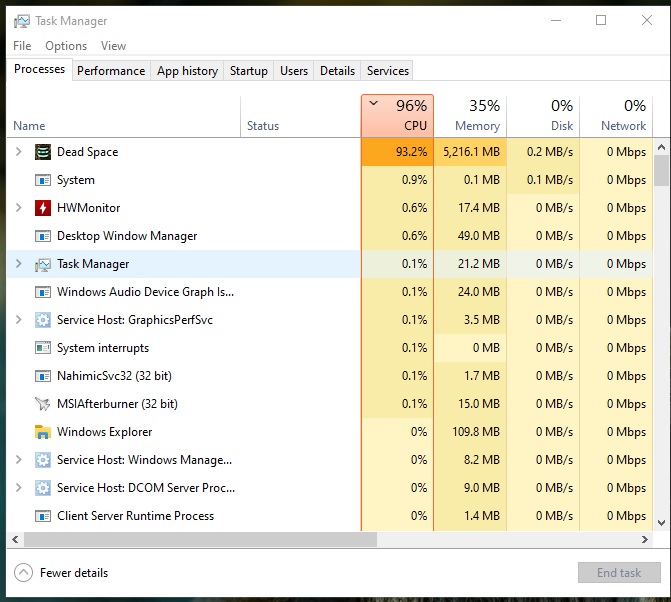Click the Service Host: GraphicsPerfSvc gear icon
Viewport: 671px width, 602px height.
pyautogui.click(x=43, y=320)
